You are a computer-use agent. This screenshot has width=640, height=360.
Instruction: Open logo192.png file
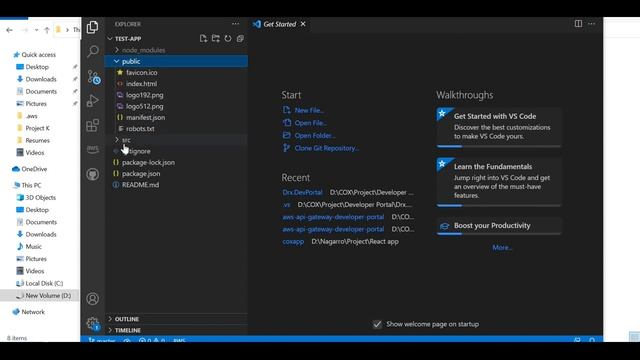coord(144,95)
